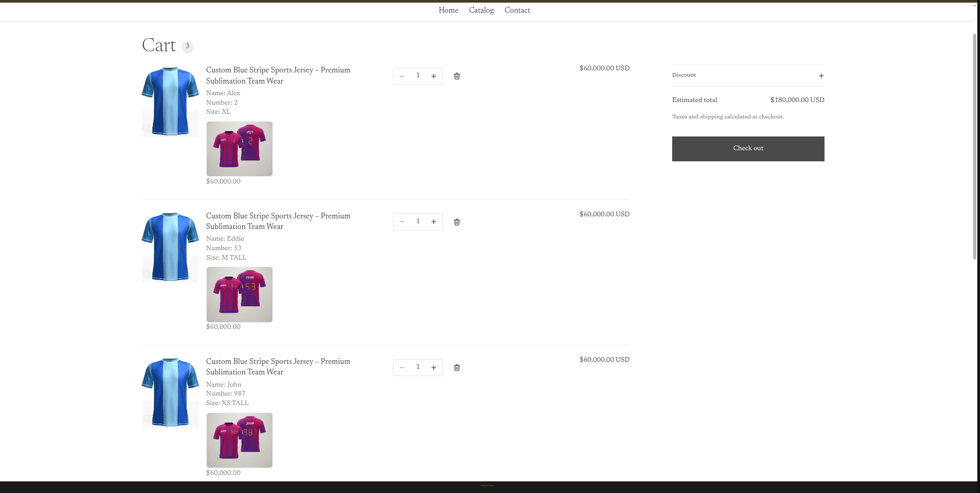Decrease quantity of the Alex jersey
Viewport: 980px width, 493px height.
[x=402, y=76]
